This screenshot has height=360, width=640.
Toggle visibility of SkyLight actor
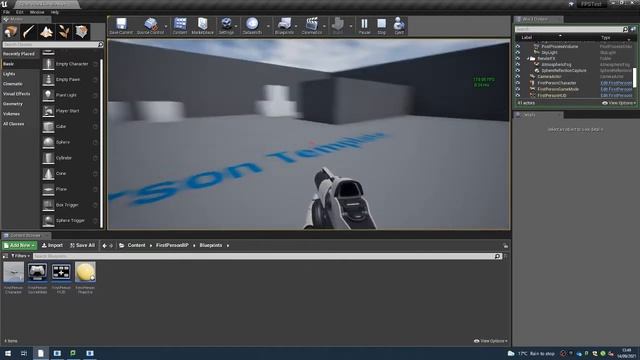tap(518, 53)
